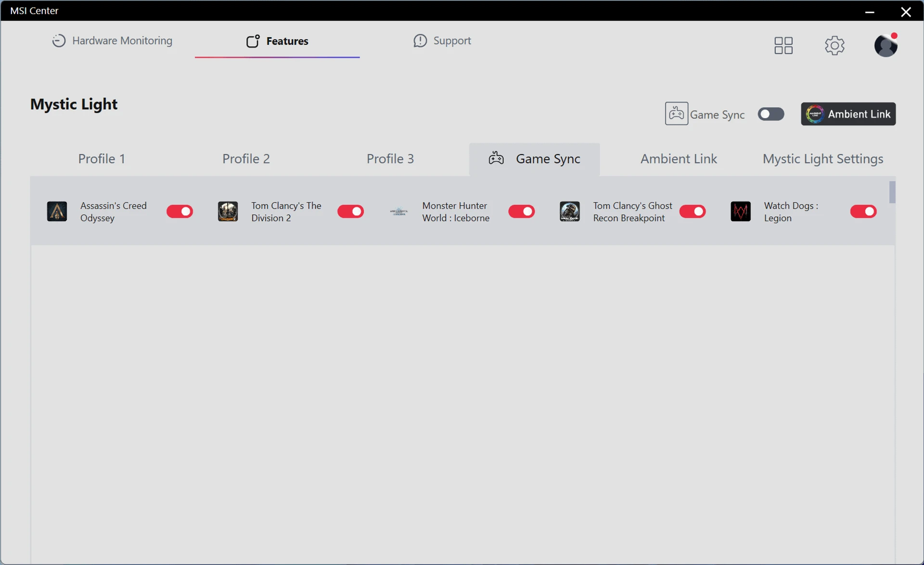Switch to Profile 3 tab
Viewport: 924px width, 565px height.
390,158
